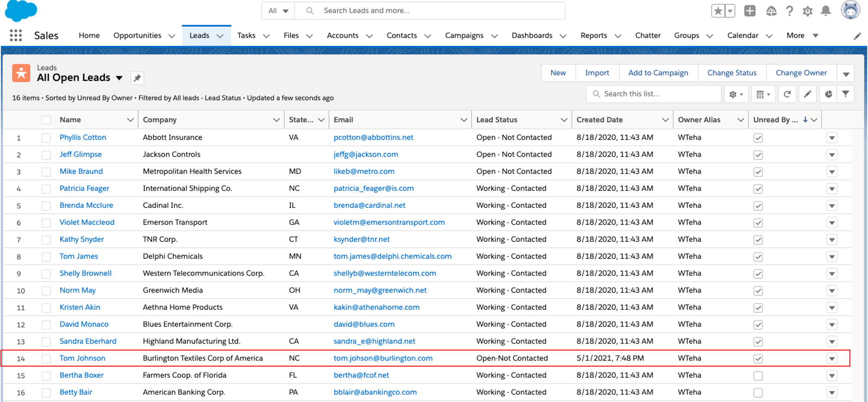
Task: Open the Favorites list dropdown arrow
Action: click(730, 11)
